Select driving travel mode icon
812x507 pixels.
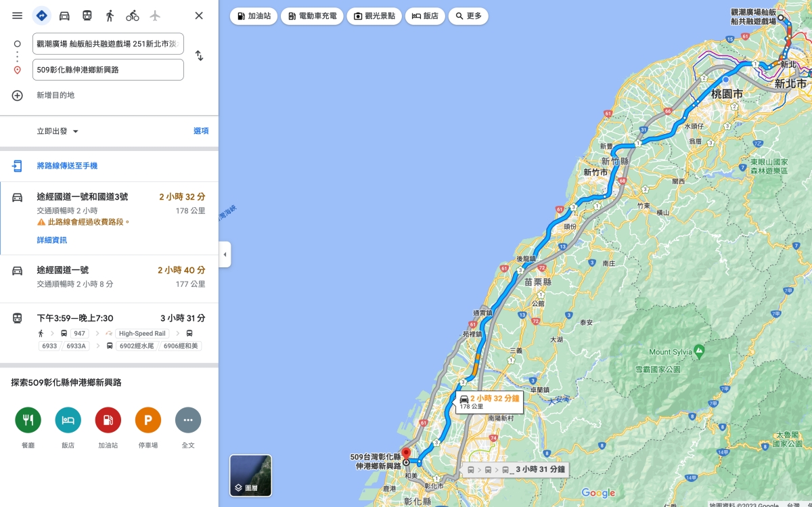point(64,16)
